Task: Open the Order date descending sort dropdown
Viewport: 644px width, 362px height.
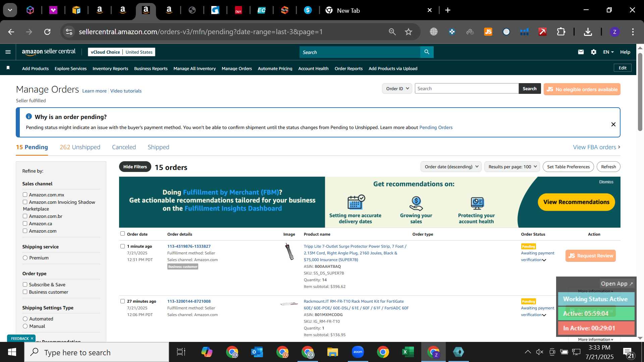Action: [x=451, y=167]
